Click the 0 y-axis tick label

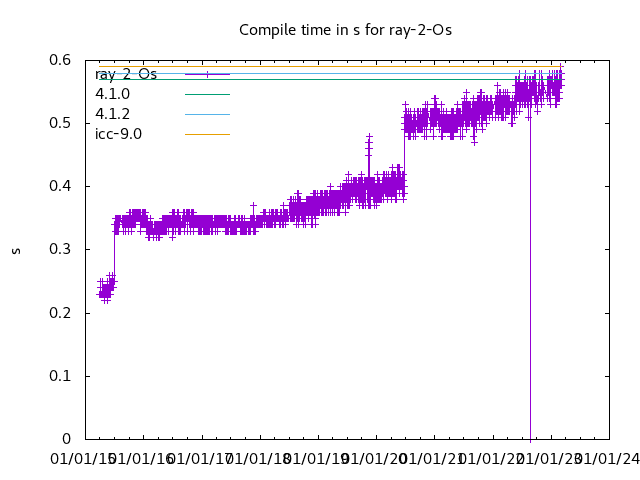[x=67, y=439]
